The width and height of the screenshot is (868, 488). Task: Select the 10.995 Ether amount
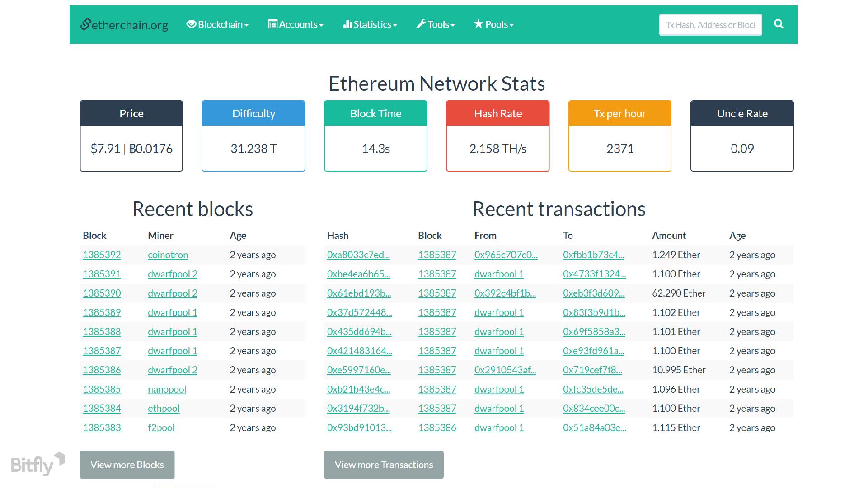679,370
